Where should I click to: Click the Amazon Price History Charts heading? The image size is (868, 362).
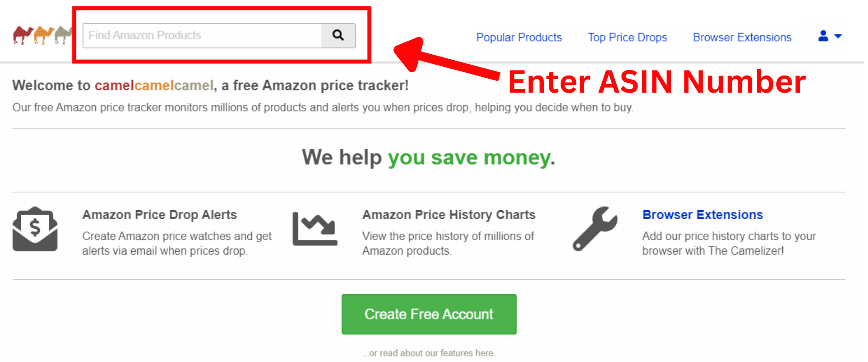click(449, 215)
